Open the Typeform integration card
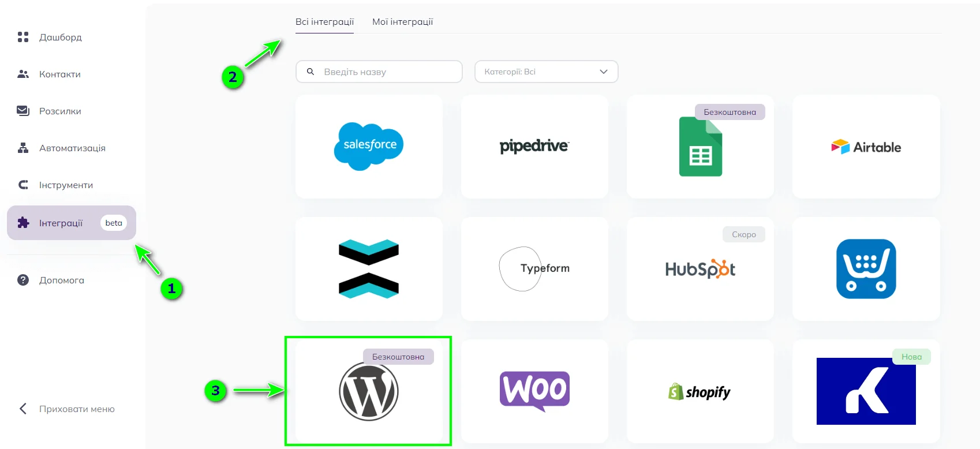This screenshot has width=980, height=449. point(534,269)
